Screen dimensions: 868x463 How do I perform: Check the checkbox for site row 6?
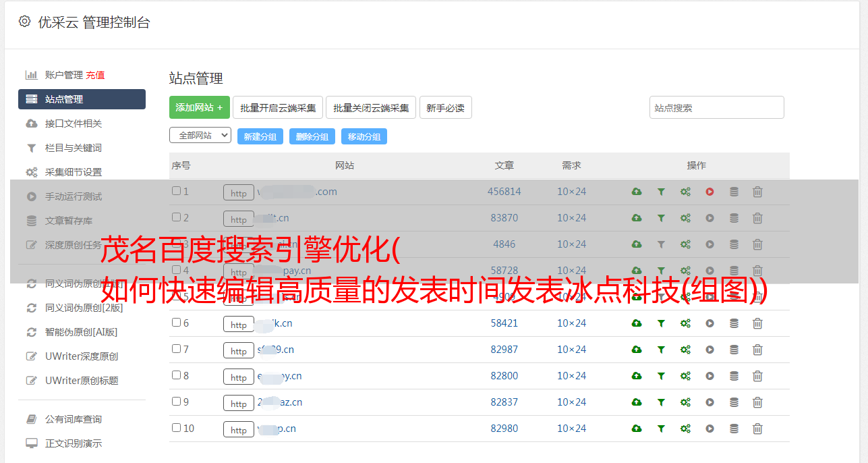(x=176, y=323)
